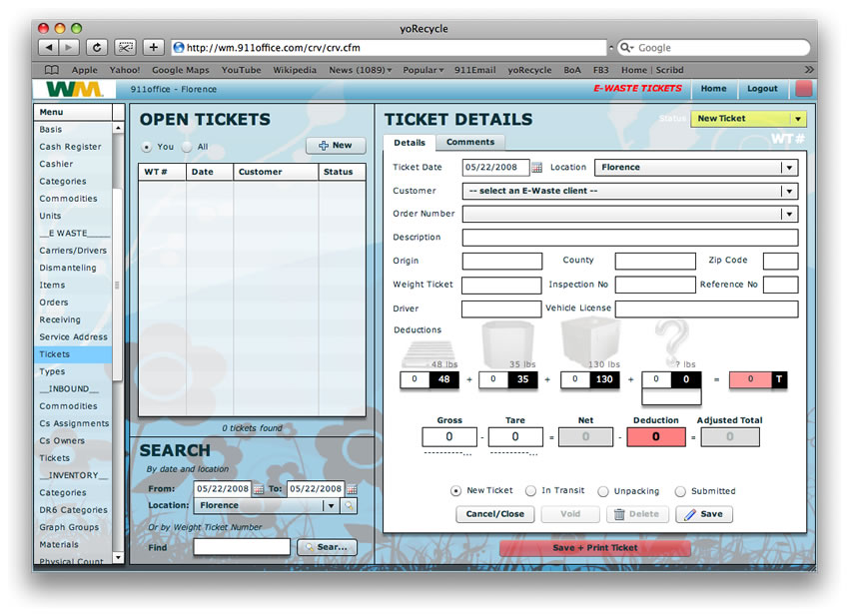849x616 pixels.
Task: Open the search To date calendar icon
Action: coord(352,489)
